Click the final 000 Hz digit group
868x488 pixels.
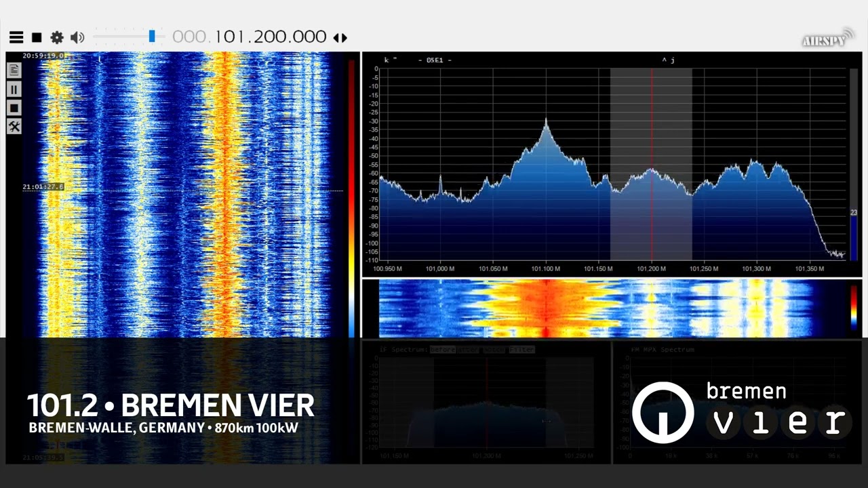coord(309,37)
